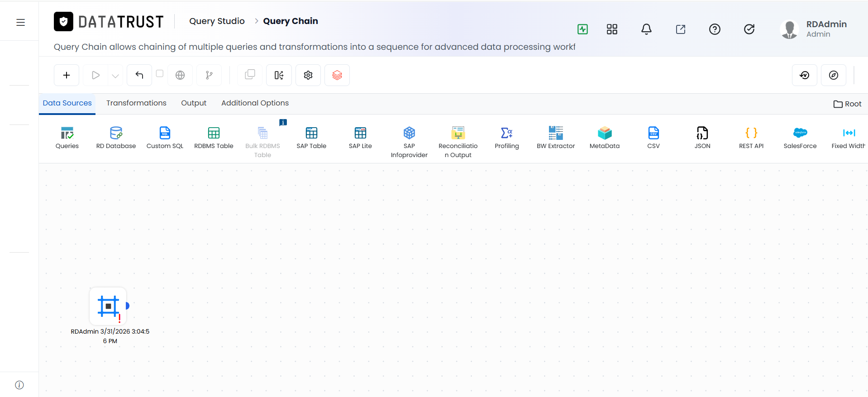Open the notifications bell
Screen dimensions: 868x397
pos(646,29)
